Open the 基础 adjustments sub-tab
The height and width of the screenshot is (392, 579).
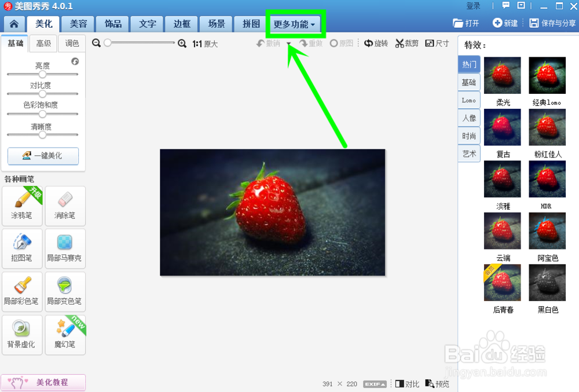(15, 43)
